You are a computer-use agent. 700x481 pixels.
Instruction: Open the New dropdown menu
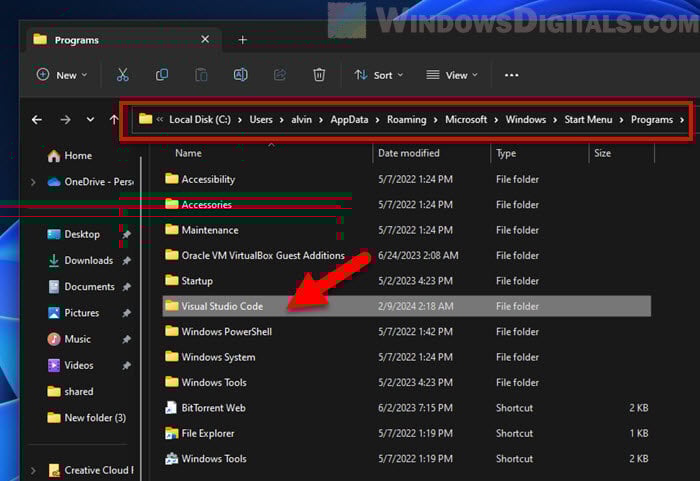62,75
